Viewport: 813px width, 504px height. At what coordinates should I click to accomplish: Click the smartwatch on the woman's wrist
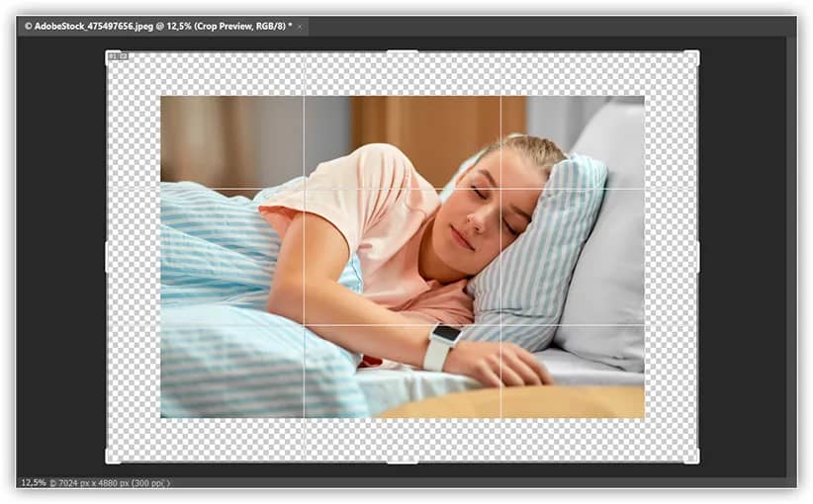440,346
